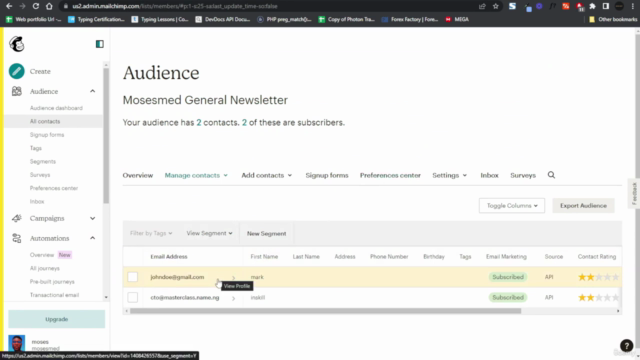Open profile arrow for cto@masterclass.name.ng

233,298
